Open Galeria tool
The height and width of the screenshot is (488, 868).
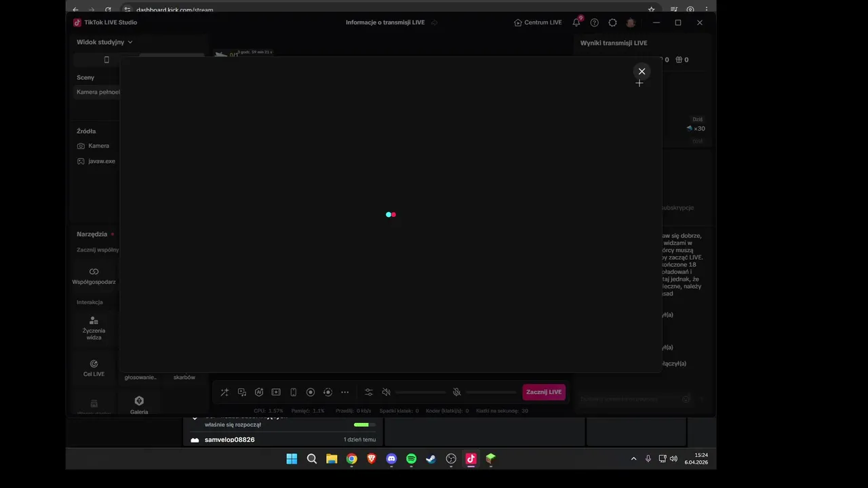[139, 405]
